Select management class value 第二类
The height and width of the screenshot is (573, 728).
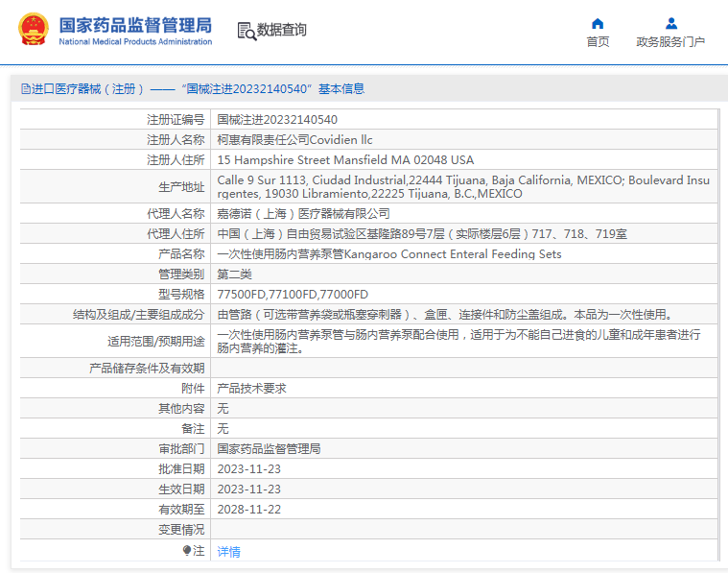tap(234, 275)
